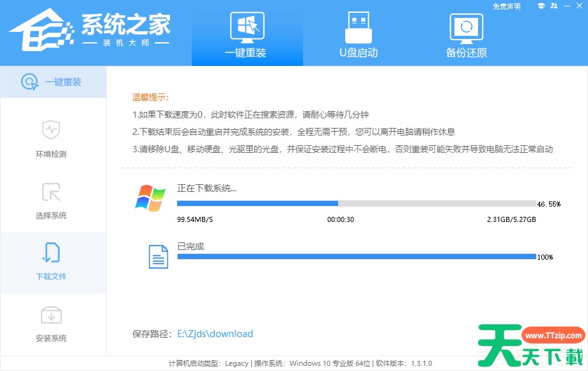Click the users icon in title bar
This screenshot has width=588, height=371.
click(554, 6)
